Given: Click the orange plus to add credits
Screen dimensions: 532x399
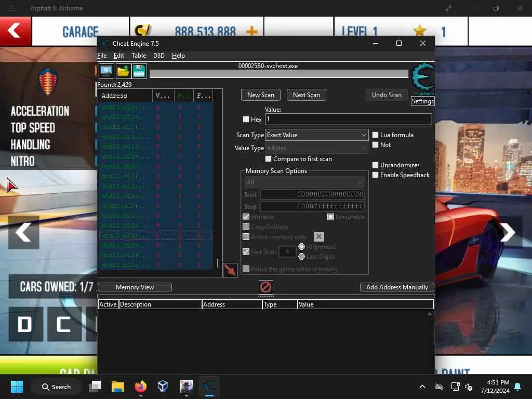Looking at the screenshot, I should [x=251, y=32].
